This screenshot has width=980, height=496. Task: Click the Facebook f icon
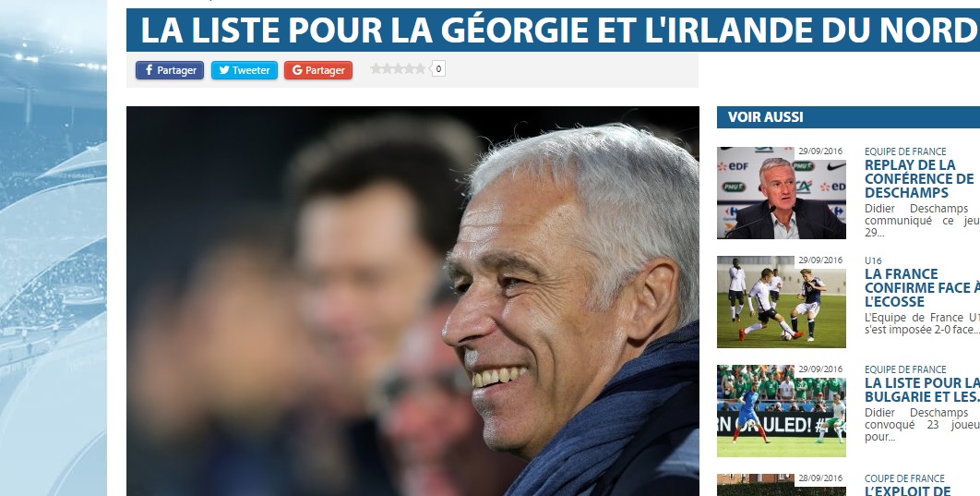click(x=149, y=70)
